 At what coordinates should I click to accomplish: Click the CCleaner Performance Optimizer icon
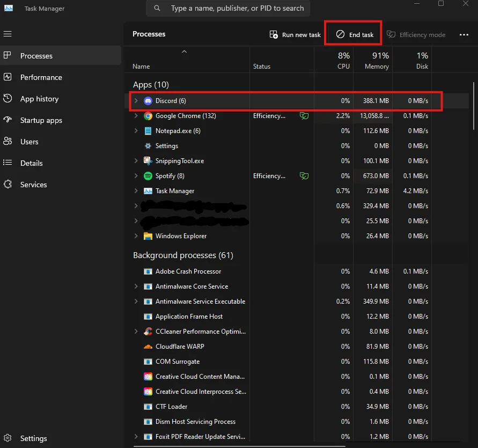[x=148, y=332]
